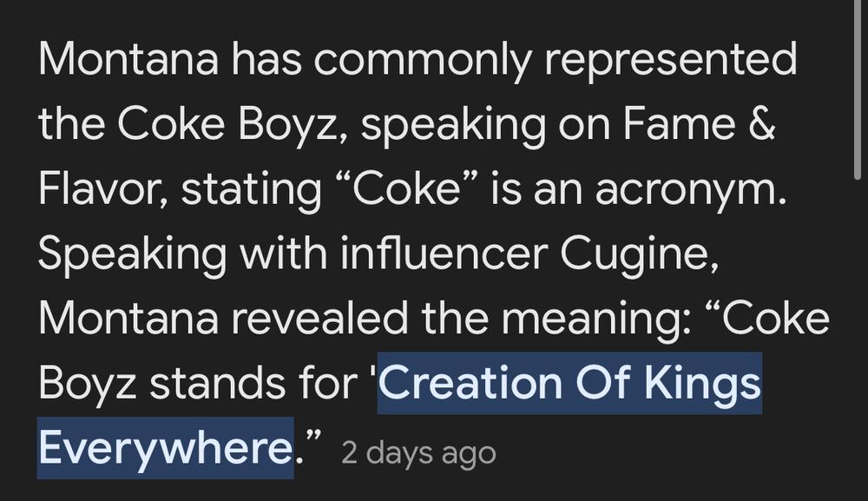Click the word "meaning:"

click(596, 319)
